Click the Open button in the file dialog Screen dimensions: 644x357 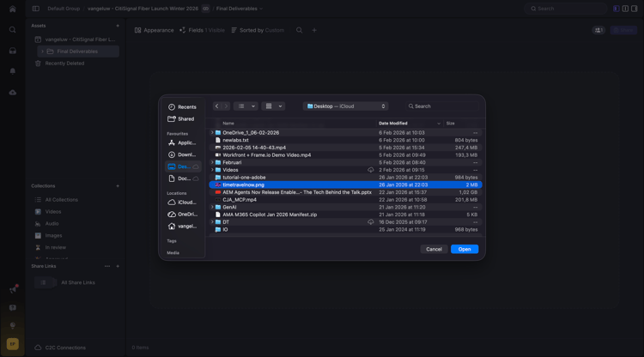click(x=464, y=249)
